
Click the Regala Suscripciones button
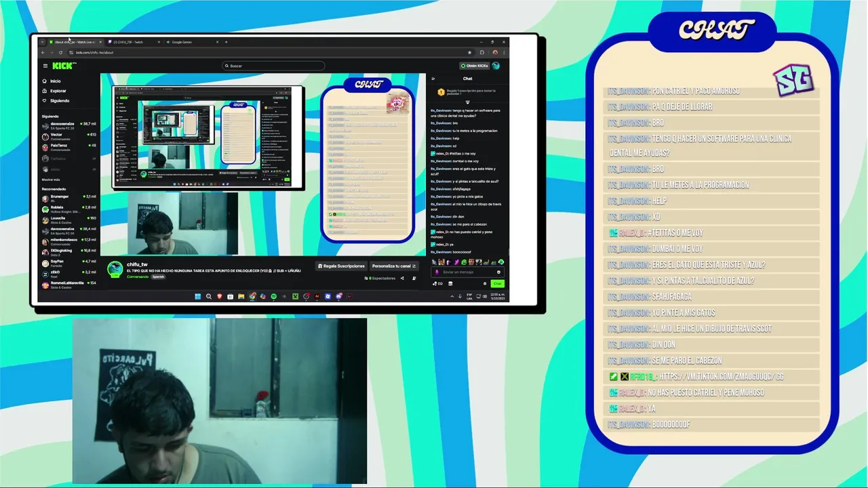click(341, 266)
